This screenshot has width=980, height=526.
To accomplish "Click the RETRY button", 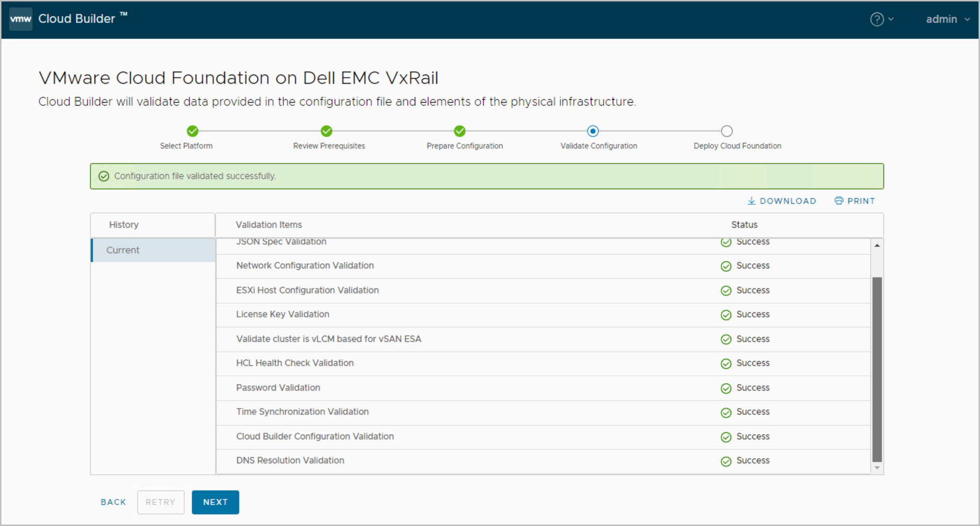I will [161, 502].
